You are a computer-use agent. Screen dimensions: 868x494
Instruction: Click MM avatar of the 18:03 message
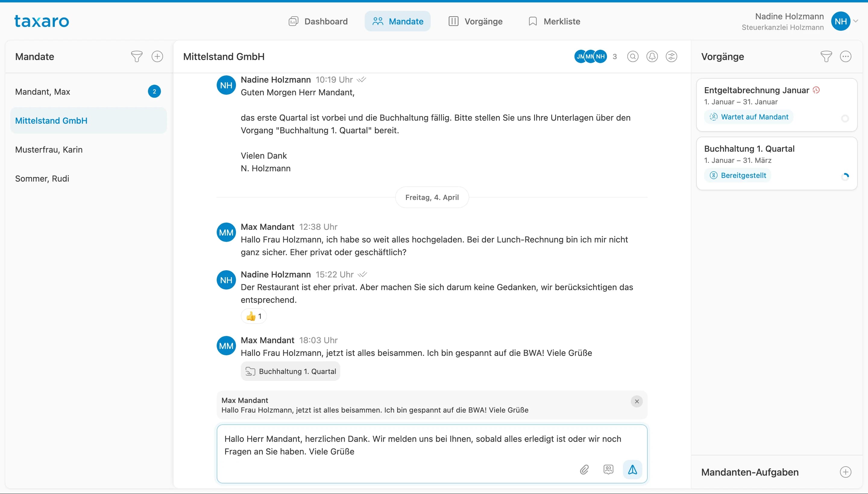tap(226, 346)
